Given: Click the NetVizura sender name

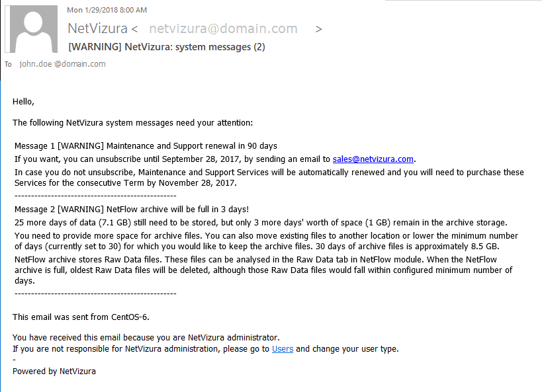Looking at the screenshot, I should [x=98, y=29].
